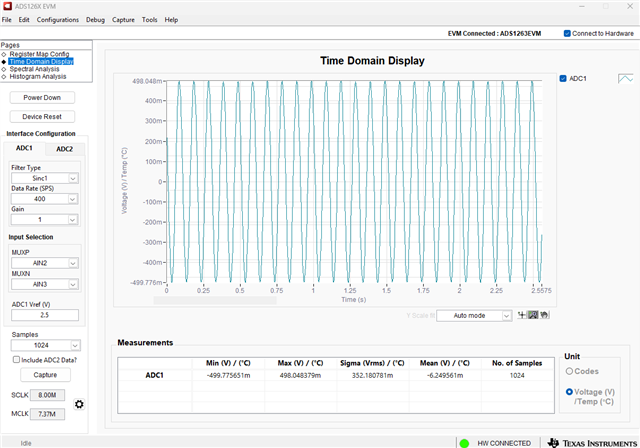This screenshot has height=448, width=640.
Task: Toggle the Connect to Hardware checkbox
Action: [x=567, y=33]
